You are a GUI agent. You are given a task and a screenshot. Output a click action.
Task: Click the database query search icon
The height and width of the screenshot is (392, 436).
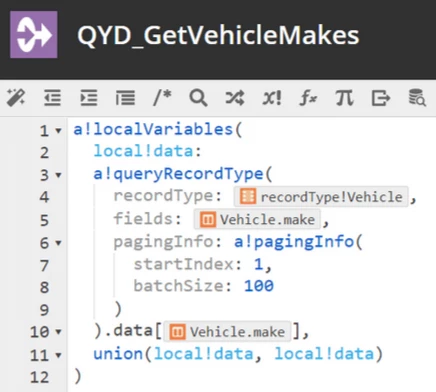click(x=417, y=98)
